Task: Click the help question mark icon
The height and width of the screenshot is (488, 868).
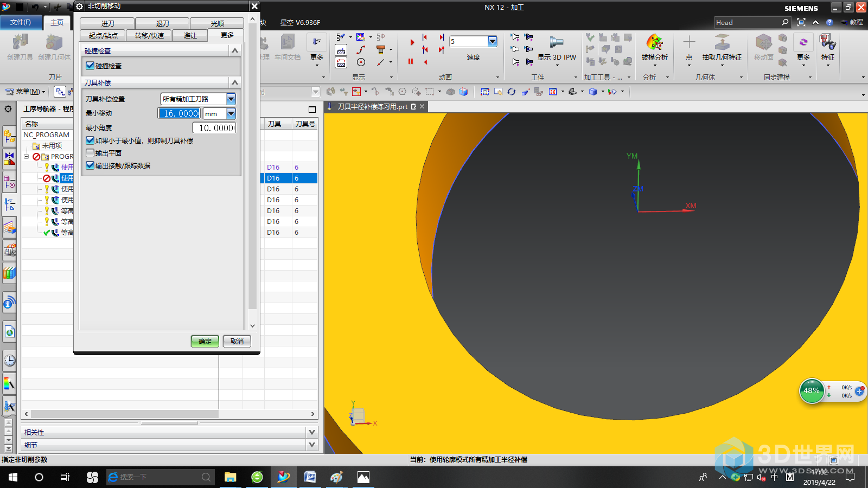Action: tap(829, 22)
